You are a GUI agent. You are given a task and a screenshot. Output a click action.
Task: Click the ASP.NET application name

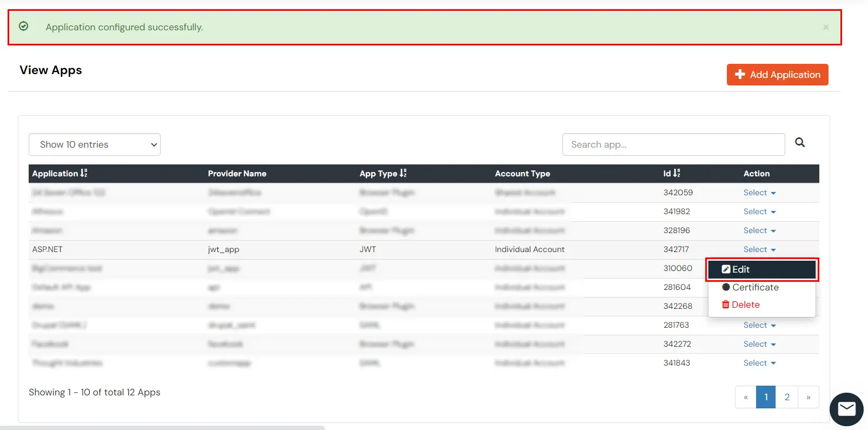48,249
